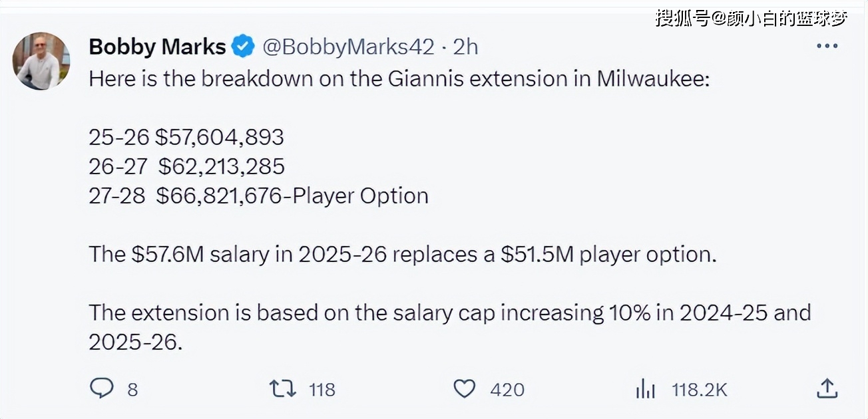Click the 搜狐号@颜小白的蓝球梦 watermark text
This screenshot has height=419, width=868.
coord(752,18)
